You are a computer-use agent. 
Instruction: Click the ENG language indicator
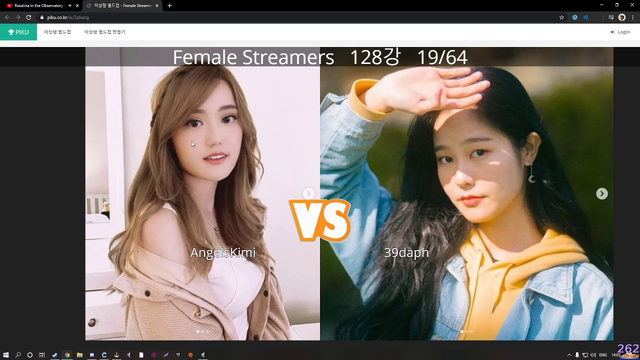pos(603,355)
